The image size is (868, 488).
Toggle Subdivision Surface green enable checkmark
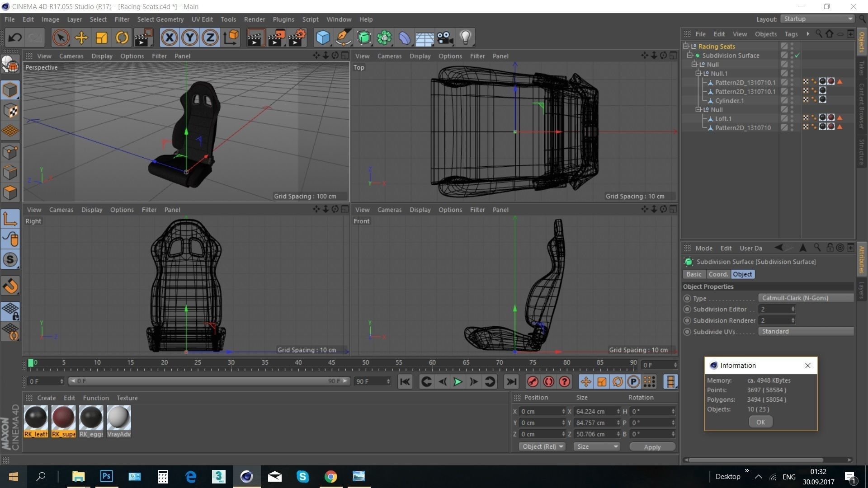[797, 56]
